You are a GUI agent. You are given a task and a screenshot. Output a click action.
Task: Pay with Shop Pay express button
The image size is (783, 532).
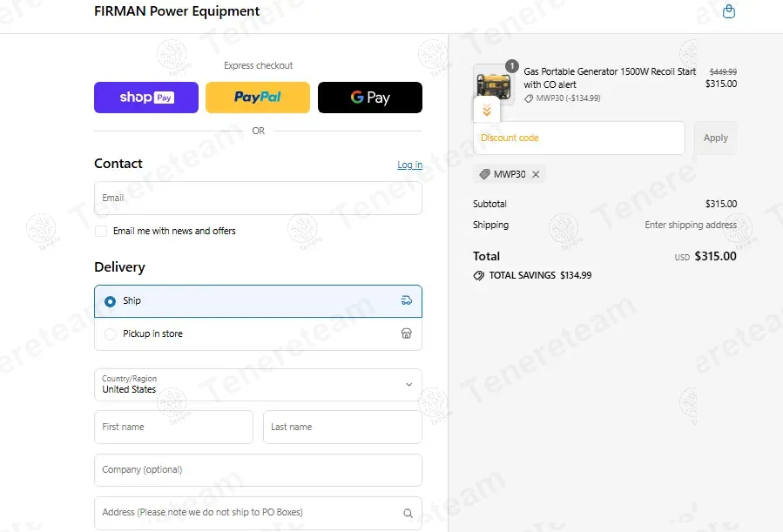[146, 98]
